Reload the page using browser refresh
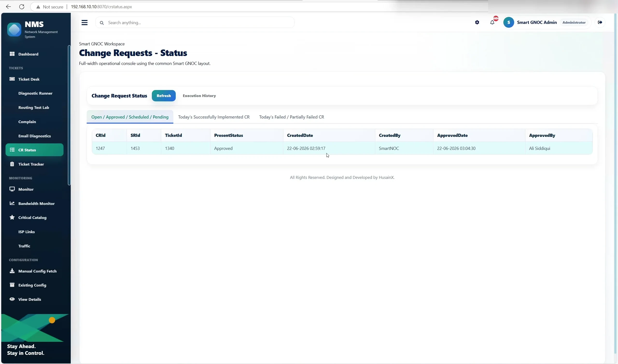618x364 pixels. [22, 7]
